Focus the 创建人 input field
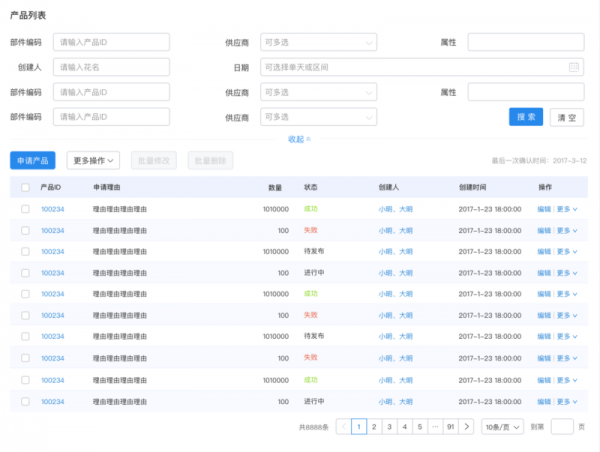The width and height of the screenshot is (600, 452). tap(111, 67)
